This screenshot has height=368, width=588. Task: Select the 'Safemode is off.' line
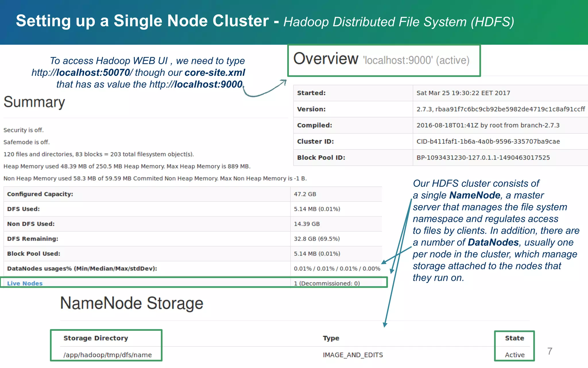[26, 142]
